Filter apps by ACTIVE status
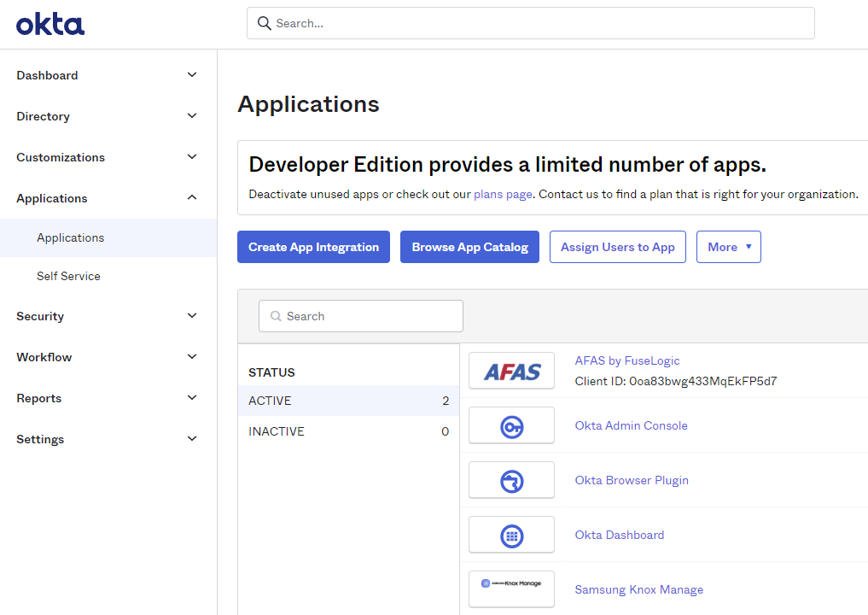 point(349,401)
